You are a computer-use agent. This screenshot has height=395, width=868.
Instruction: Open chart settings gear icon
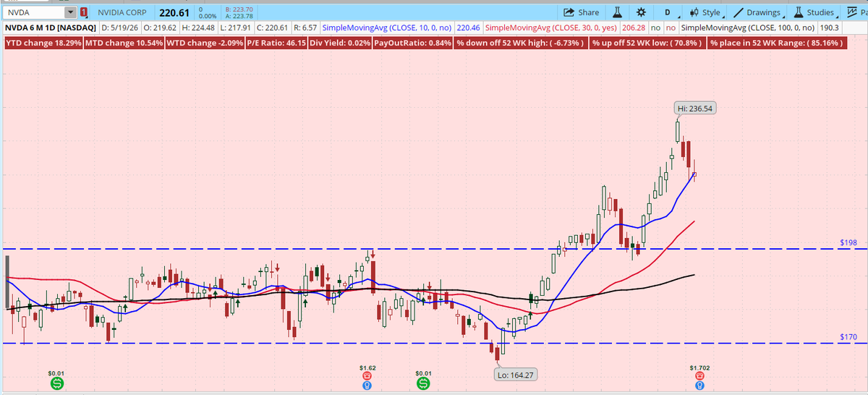point(641,12)
